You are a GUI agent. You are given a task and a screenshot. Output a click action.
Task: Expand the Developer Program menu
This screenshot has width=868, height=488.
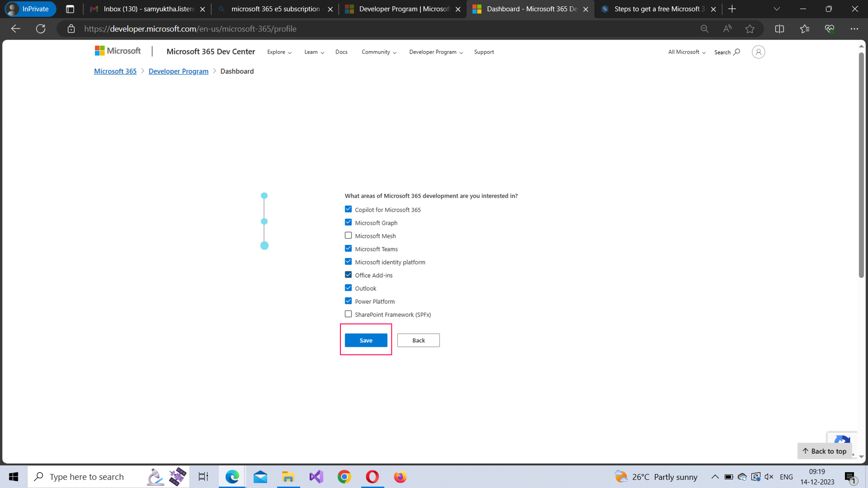[436, 52]
